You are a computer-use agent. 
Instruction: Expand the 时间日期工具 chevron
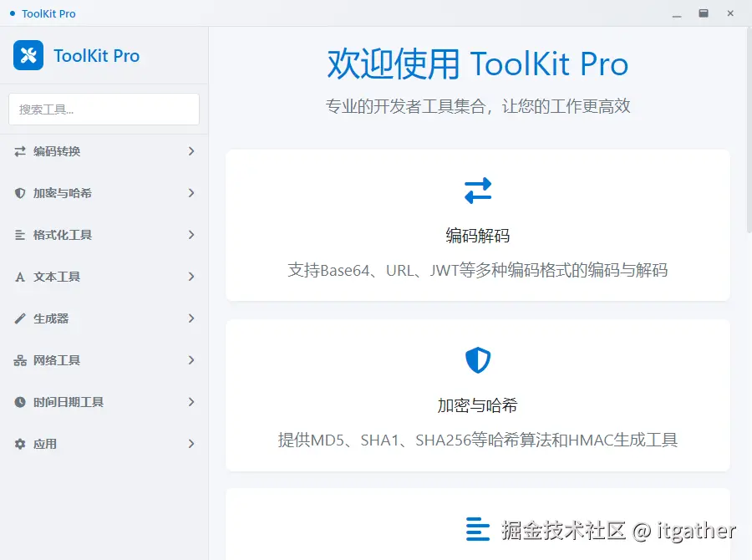click(x=191, y=402)
